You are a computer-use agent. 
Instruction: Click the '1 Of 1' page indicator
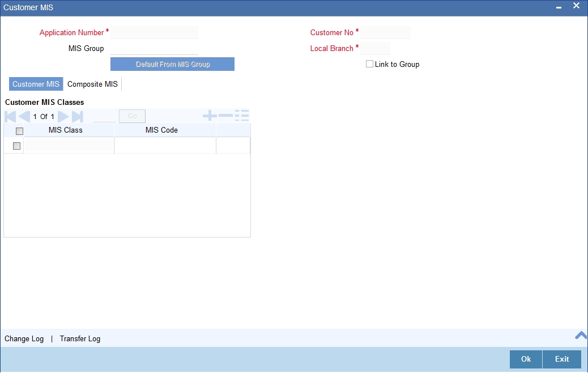click(44, 116)
